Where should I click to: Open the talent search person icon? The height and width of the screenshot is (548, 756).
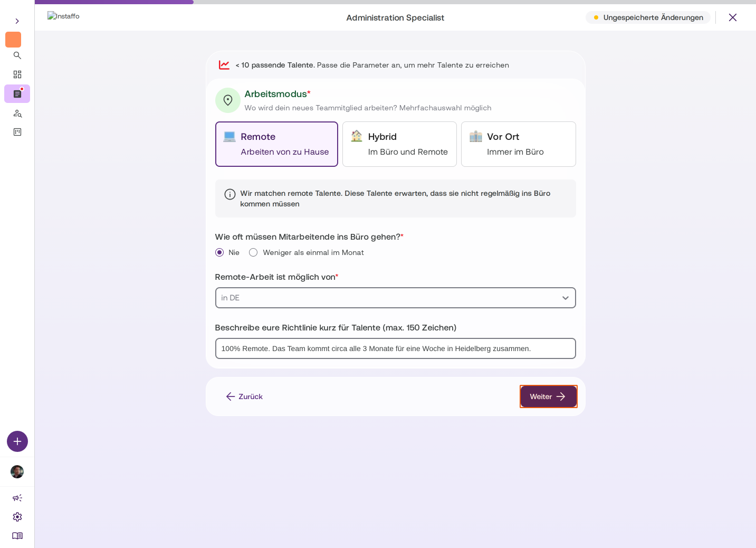pos(17,114)
